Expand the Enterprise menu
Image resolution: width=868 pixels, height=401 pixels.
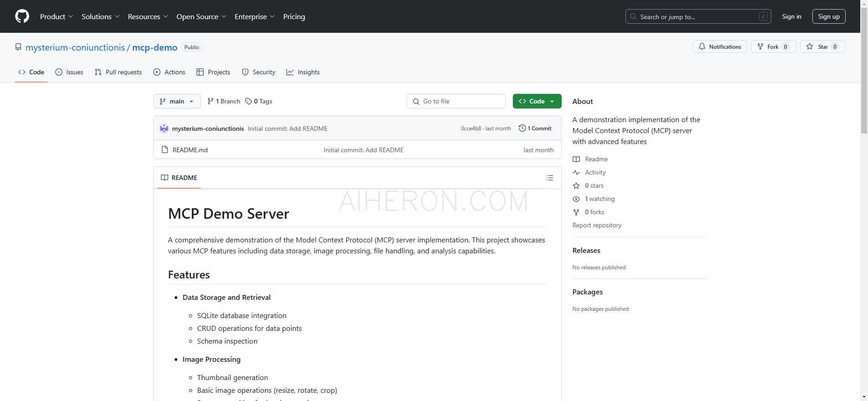pyautogui.click(x=254, y=16)
